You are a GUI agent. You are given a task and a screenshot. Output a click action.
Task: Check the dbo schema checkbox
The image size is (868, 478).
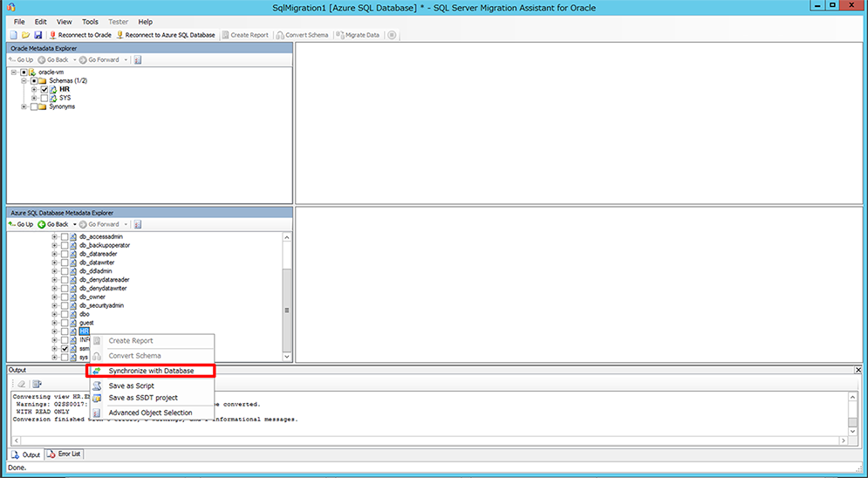(x=65, y=314)
